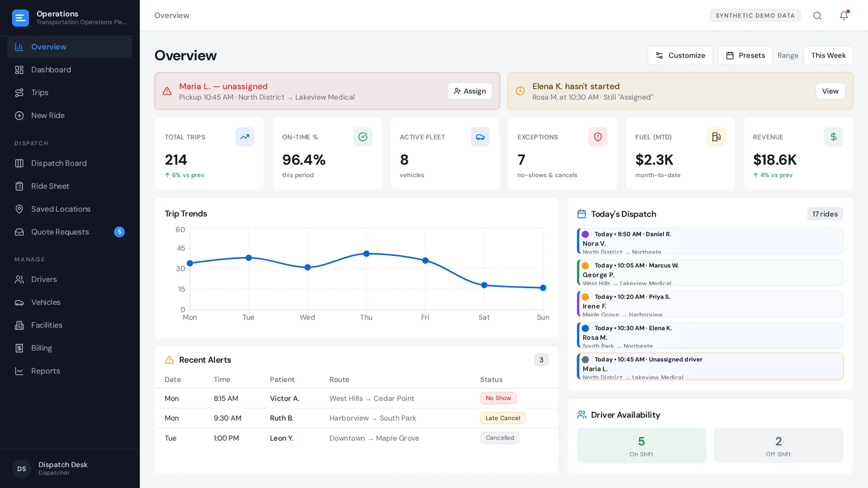Click the Late Cancel status for Ruth B.
The width and height of the screenshot is (868, 488).
[x=502, y=418]
